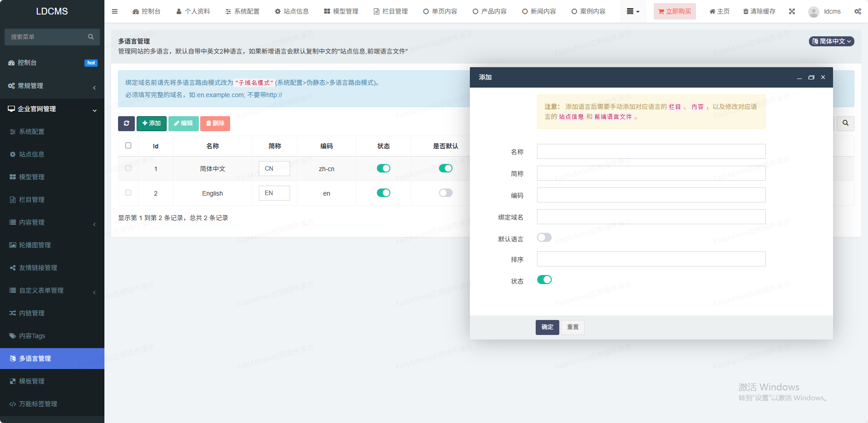Image resolution: width=868 pixels, height=423 pixels.
Task: Click the refresh icon button in table toolbar
Action: tap(126, 123)
